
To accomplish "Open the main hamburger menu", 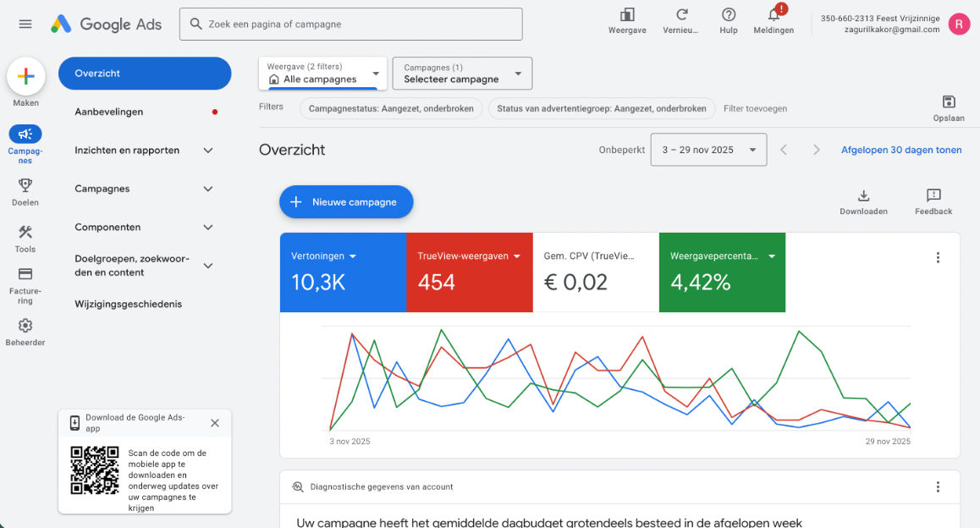I will tap(25, 25).
